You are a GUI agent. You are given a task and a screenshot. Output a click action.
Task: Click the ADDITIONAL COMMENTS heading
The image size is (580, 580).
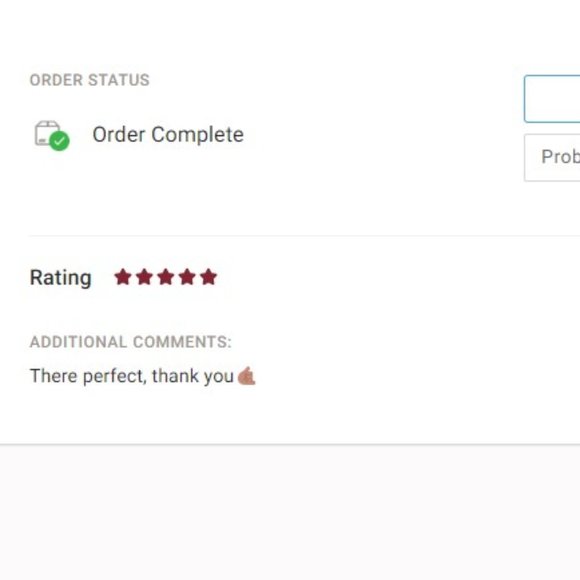(x=131, y=342)
